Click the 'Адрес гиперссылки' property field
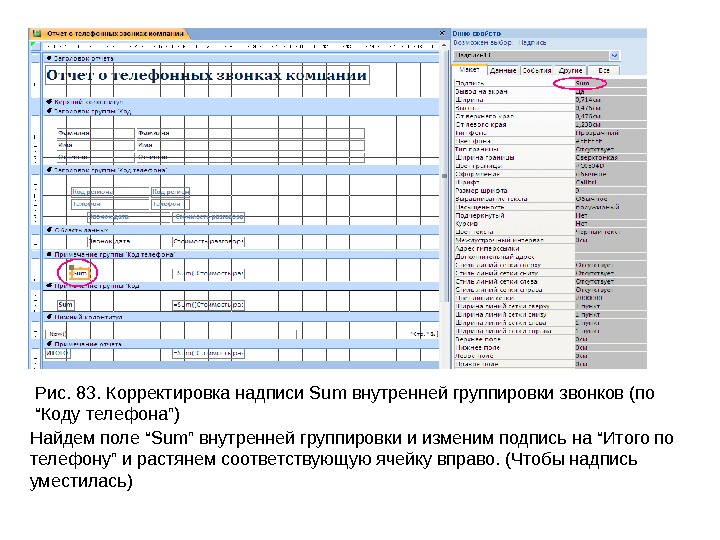Image resolution: width=720 pixels, height=540 pixels. click(x=610, y=248)
